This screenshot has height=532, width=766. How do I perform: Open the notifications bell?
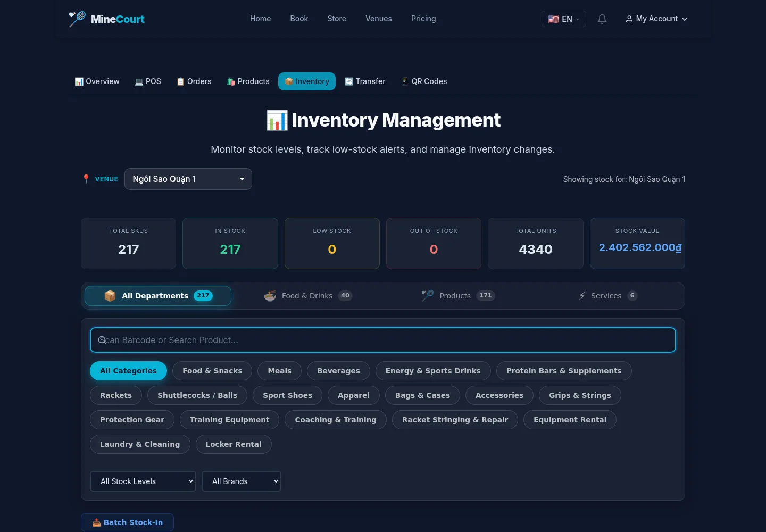click(602, 19)
